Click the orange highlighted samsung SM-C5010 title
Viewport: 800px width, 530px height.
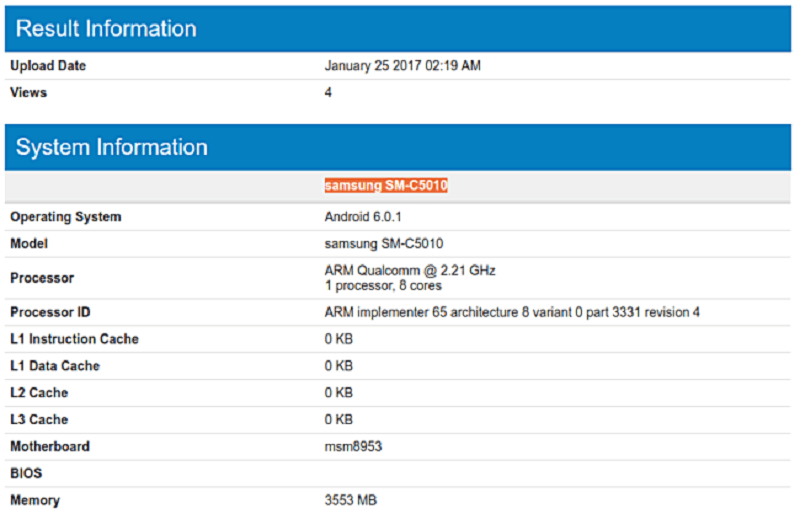tap(385, 185)
